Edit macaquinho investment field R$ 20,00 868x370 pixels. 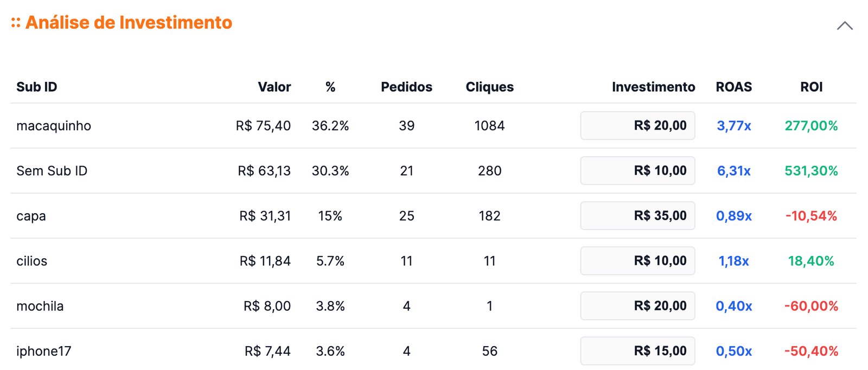(637, 126)
